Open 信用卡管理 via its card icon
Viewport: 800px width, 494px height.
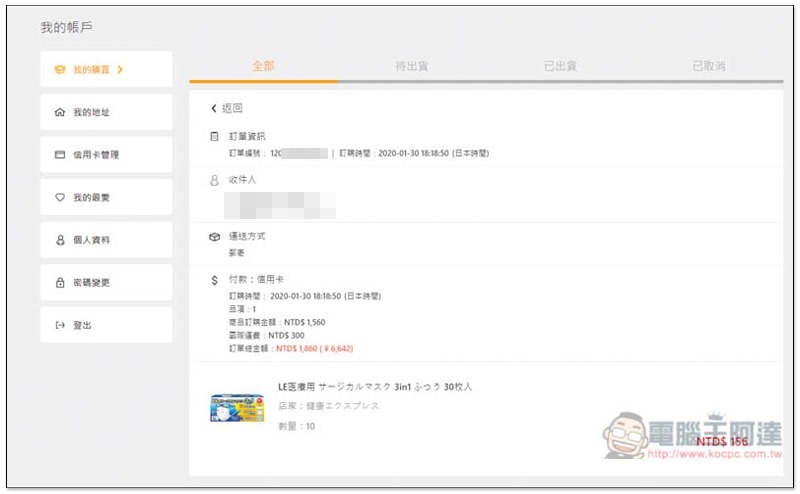point(60,155)
